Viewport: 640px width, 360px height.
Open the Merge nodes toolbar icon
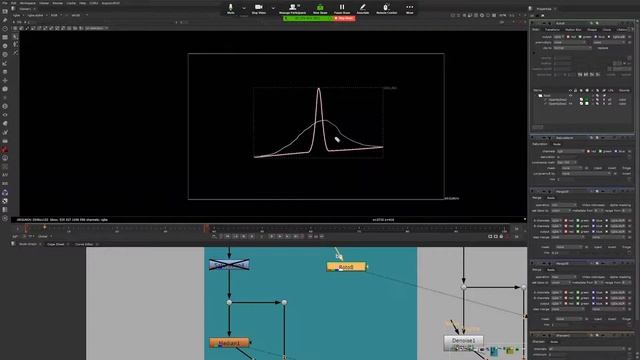pos(5,72)
